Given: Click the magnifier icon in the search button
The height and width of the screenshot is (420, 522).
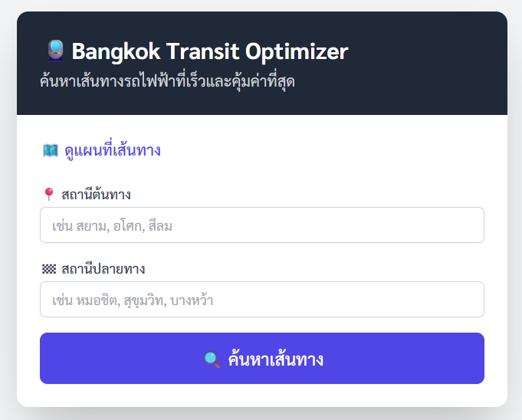Looking at the screenshot, I should (212, 359).
